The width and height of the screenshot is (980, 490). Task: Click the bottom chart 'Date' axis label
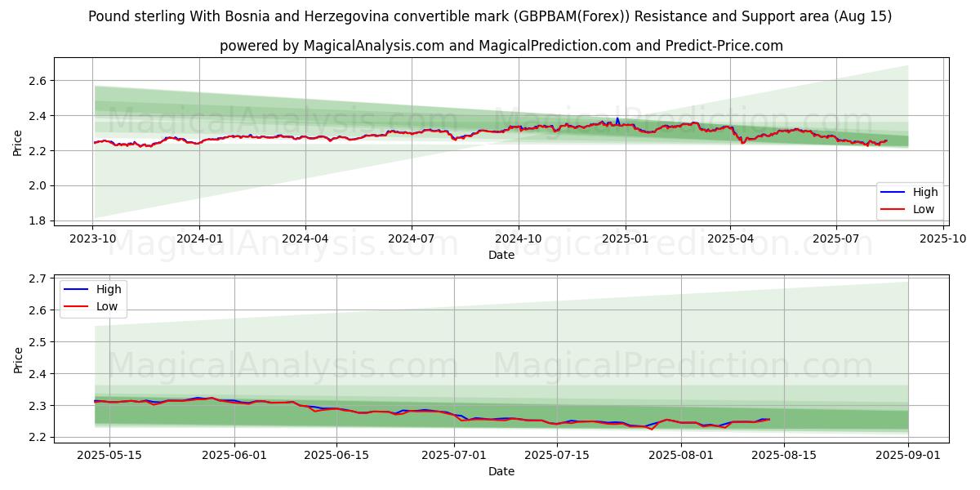501,471
